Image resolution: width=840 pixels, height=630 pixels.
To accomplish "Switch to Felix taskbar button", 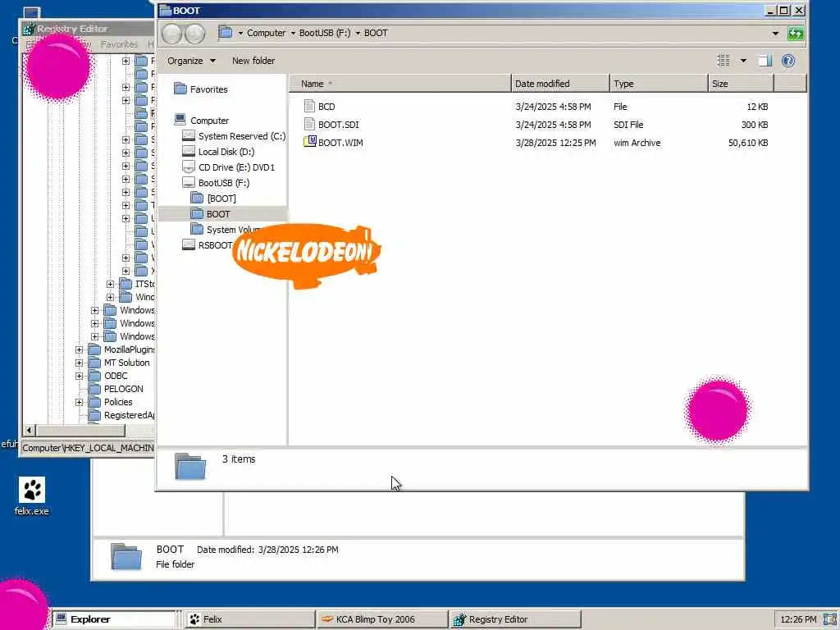I will coord(250,619).
